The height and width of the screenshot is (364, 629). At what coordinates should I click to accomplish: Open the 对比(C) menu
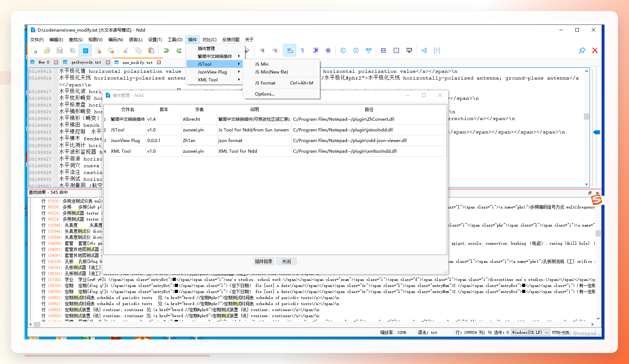click(210, 40)
